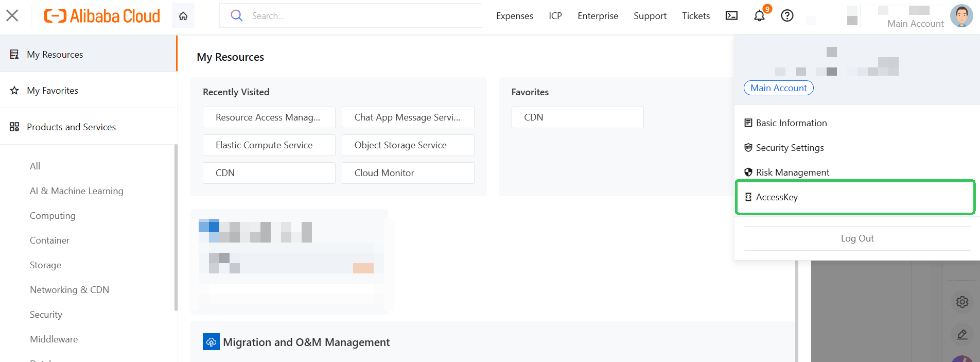This screenshot has width=980, height=362.
Task: Click the Products and Services grid icon
Action: click(x=14, y=127)
